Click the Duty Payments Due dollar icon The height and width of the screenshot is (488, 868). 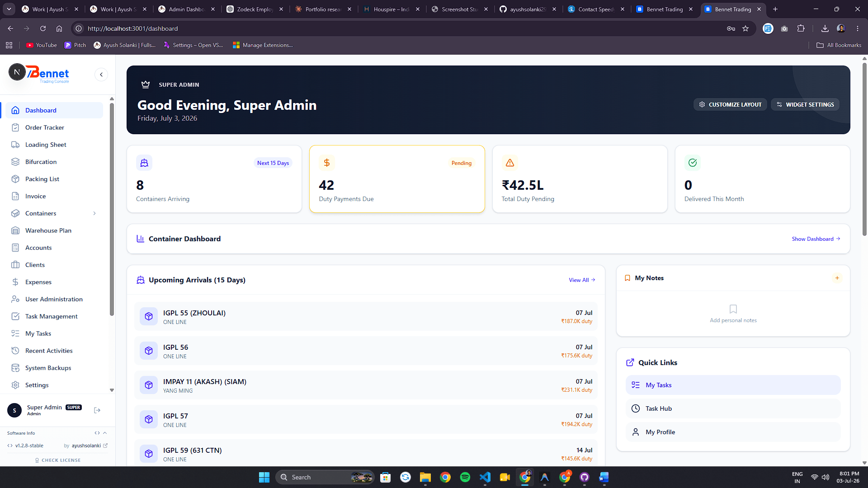tap(327, 163)
